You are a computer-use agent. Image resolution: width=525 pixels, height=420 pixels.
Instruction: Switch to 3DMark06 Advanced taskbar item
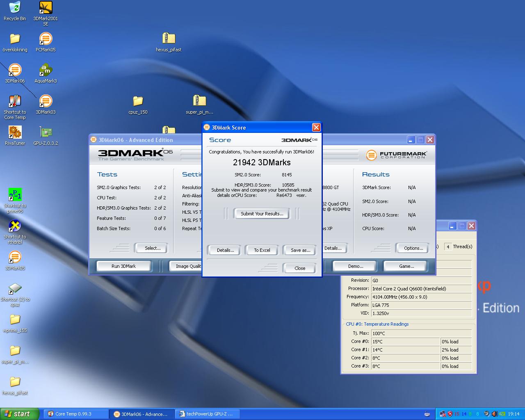click(x=142, y=414)
